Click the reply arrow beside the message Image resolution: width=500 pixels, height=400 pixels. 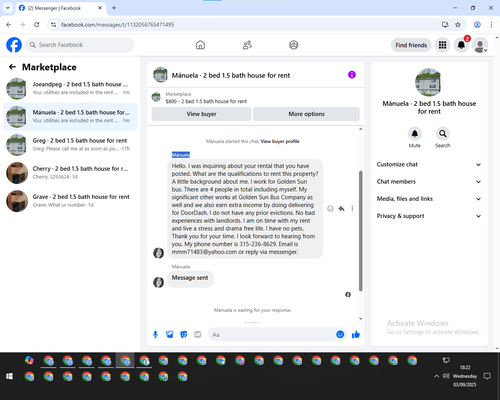tap(341, 209)
